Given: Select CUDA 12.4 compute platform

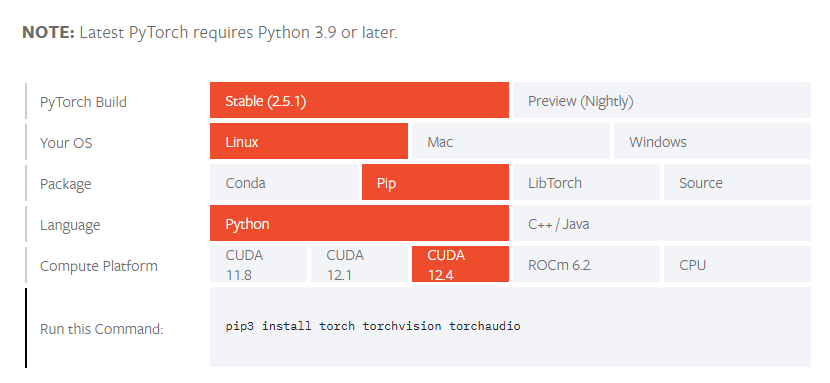Looking at the screenshot, I should click(x=460, y=264).
